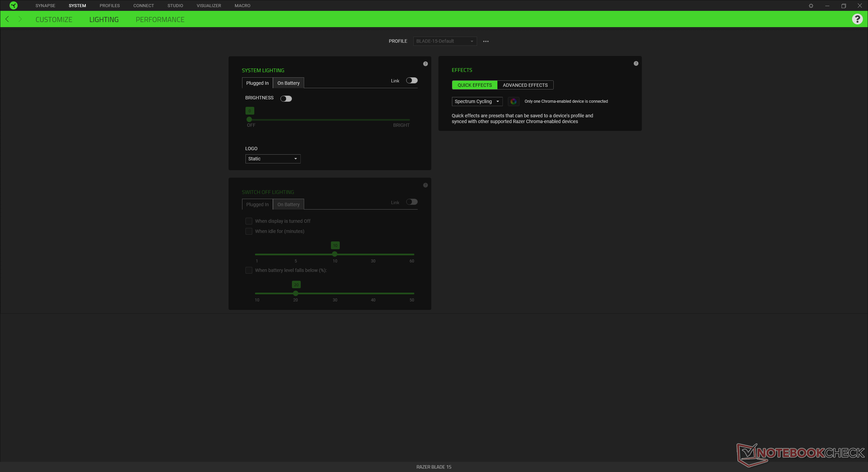Image resolution: width=868 pixels, height=472 pixels.
Task: Open the help question mark icon
Action: click(857, 19)
